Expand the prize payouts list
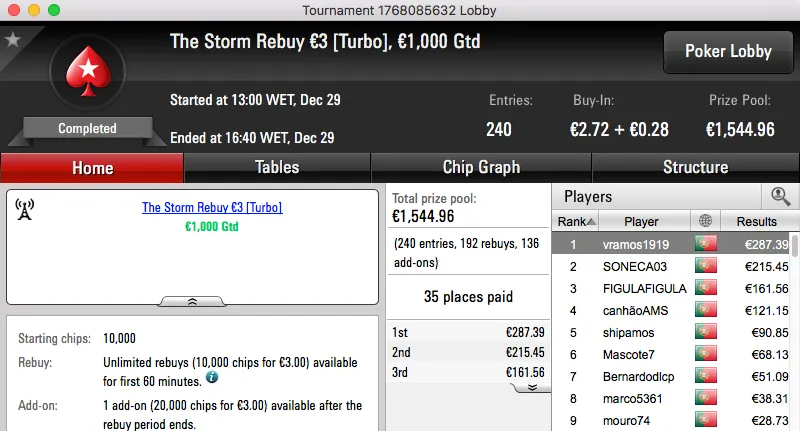 (x=532, y=387)
